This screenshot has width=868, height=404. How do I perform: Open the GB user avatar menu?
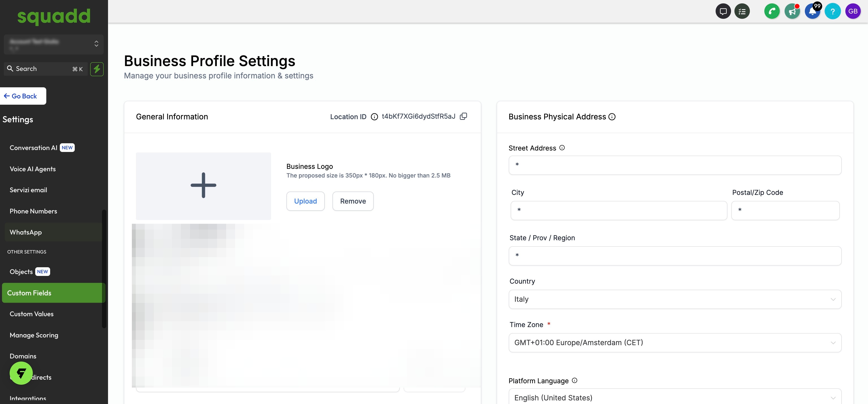coord(853,11)
